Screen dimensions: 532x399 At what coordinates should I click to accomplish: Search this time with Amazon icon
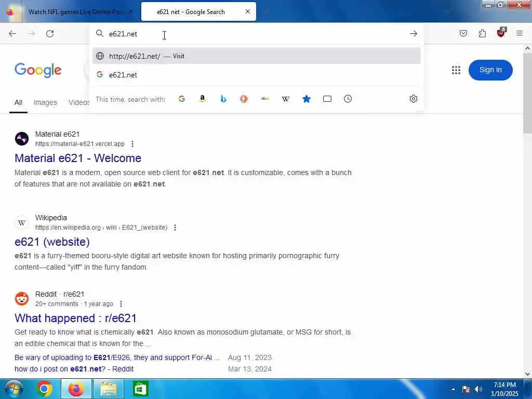coord(203,99)
